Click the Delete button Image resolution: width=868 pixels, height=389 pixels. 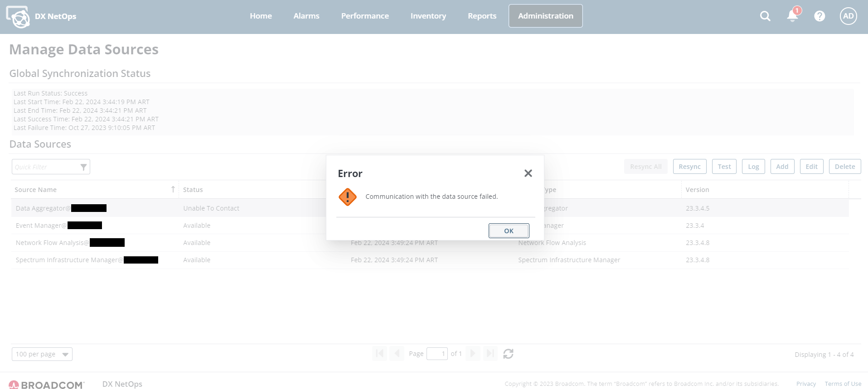click(x=845, y=167)
